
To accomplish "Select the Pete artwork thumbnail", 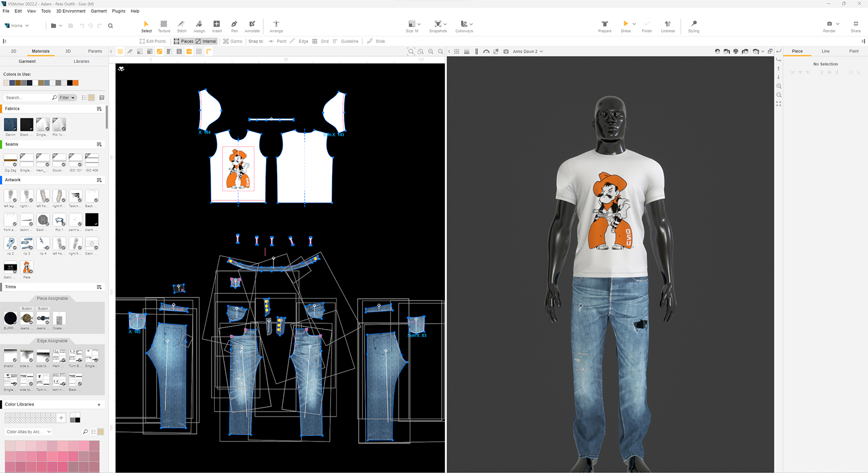I will [27, 267].
